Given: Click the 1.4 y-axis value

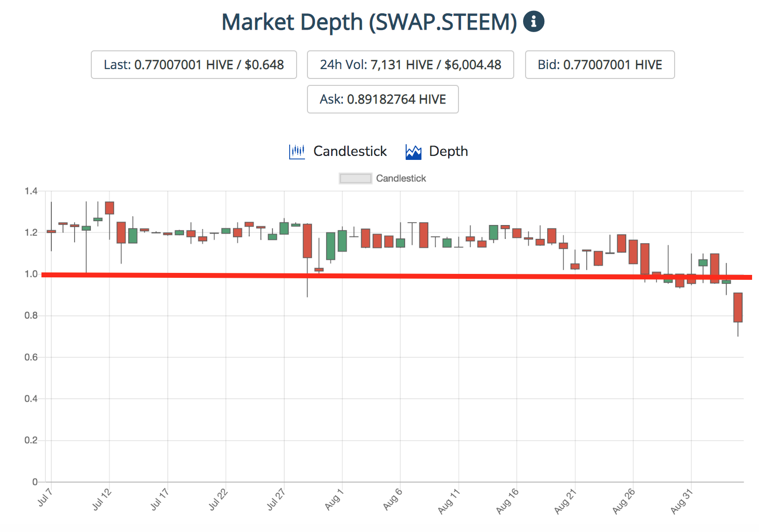Looking at the screenshot, I should [31, 191].
